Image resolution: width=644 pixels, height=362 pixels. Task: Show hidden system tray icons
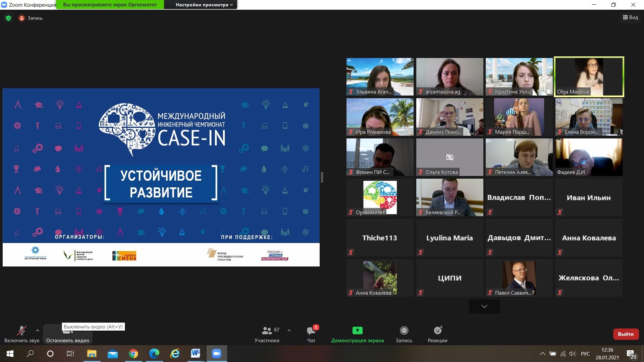click(542, 354)
